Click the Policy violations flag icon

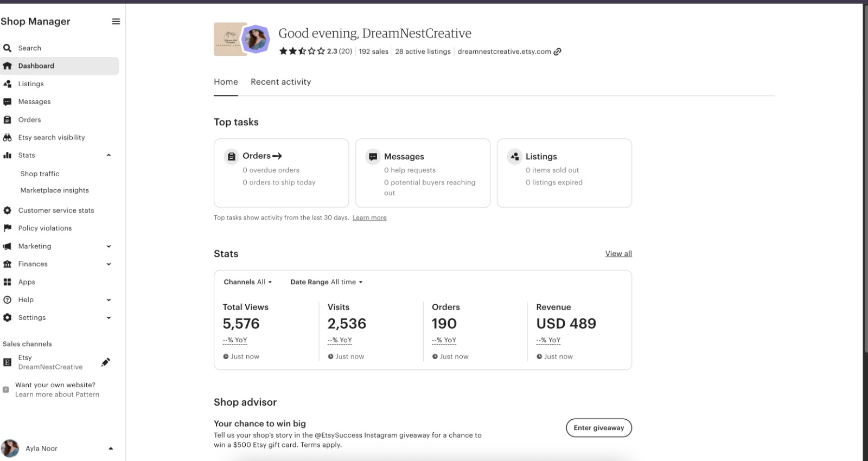pos(7,228)
